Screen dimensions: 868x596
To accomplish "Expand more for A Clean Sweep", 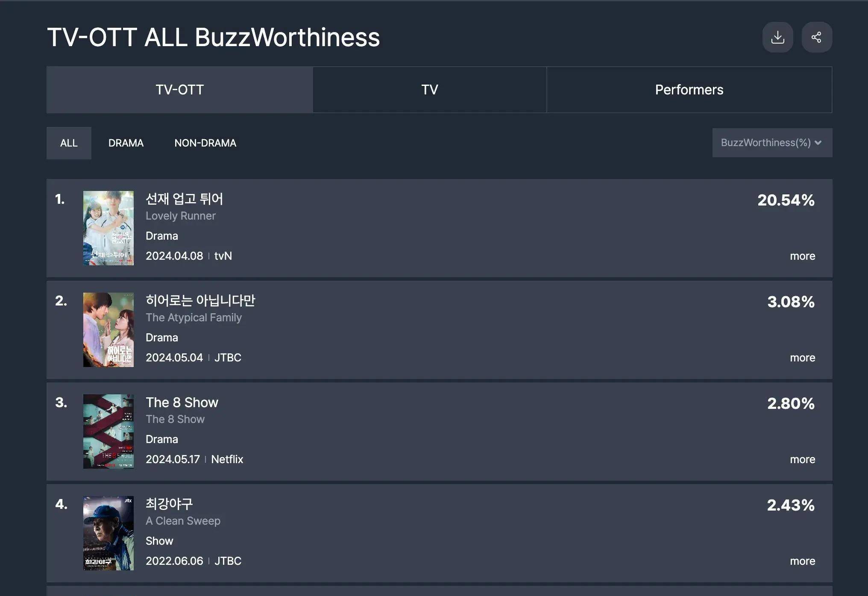I will point(803,561).
